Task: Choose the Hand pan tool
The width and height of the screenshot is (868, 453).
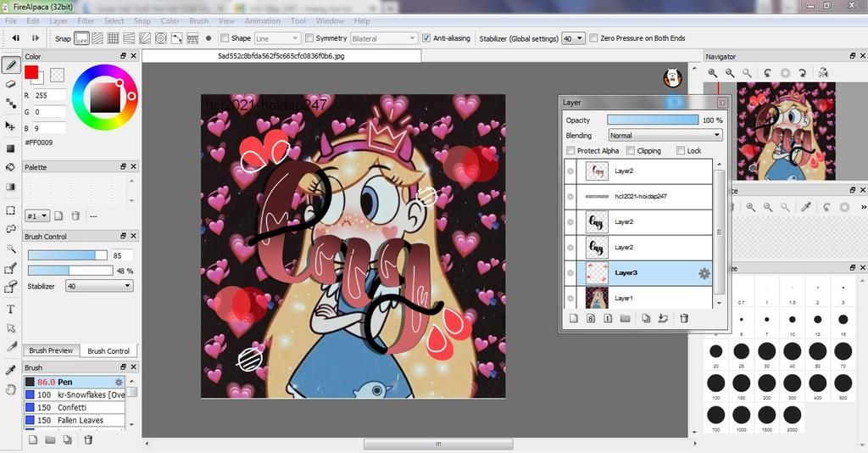Action: [11, 389]
